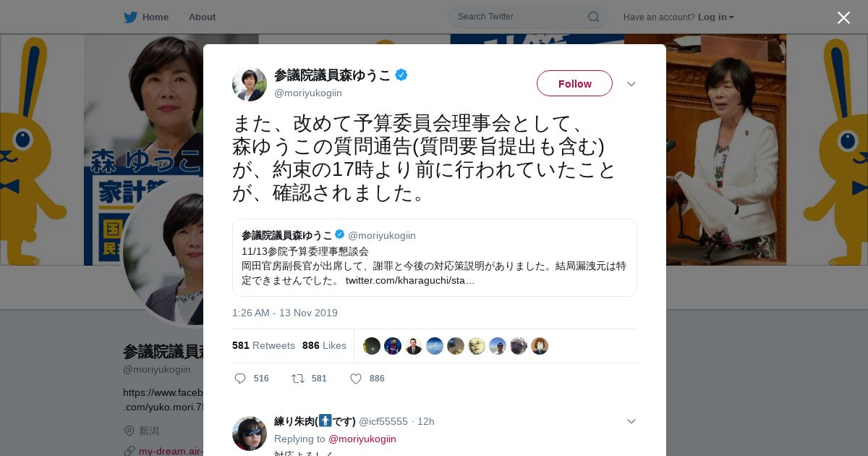
Task: Click the last liker avatar in the row
Action: 540,346
